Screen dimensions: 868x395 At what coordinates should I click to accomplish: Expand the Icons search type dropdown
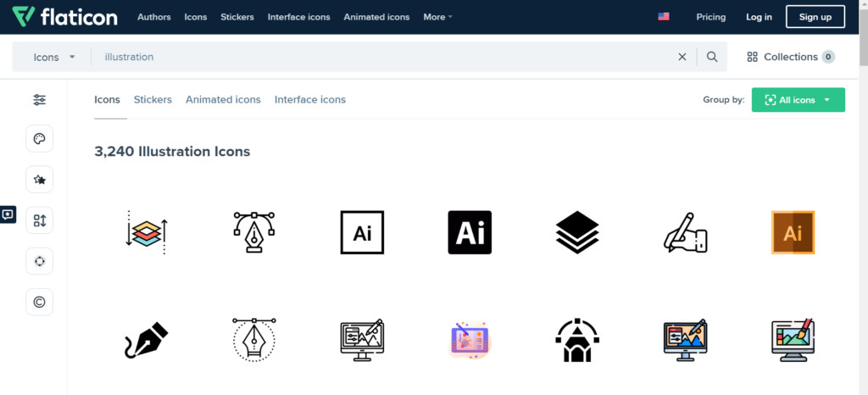pos(53,57)
